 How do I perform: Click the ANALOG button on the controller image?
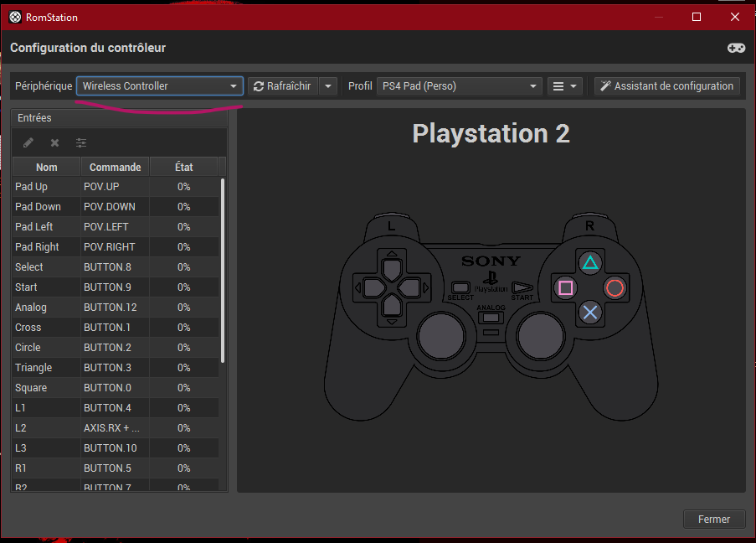click(491, 318)
